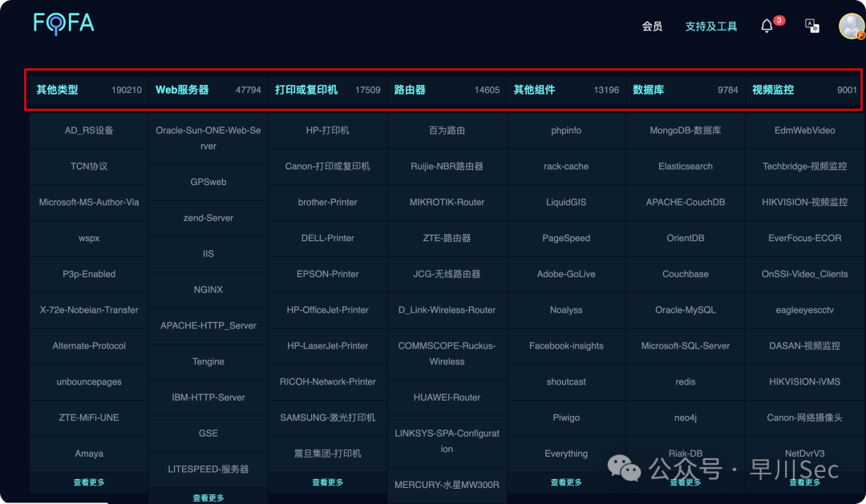The width and height of the screenshot is (866, 504).
Task: Click the Canon-打印或复印机 entry
Action: pyautogui.click(x=327, y=166)
